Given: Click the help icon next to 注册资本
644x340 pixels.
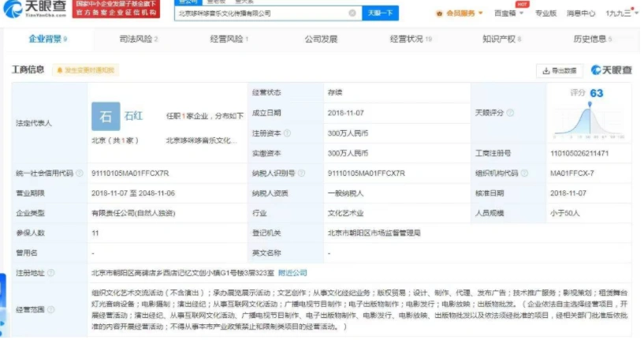Looking at the screenshot, I should (286, 133).
